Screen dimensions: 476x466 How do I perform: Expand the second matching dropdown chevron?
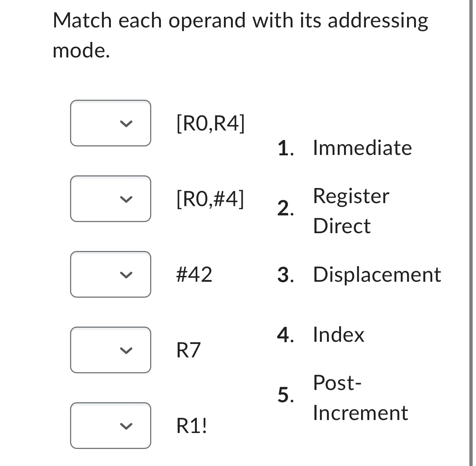point(125,199)
